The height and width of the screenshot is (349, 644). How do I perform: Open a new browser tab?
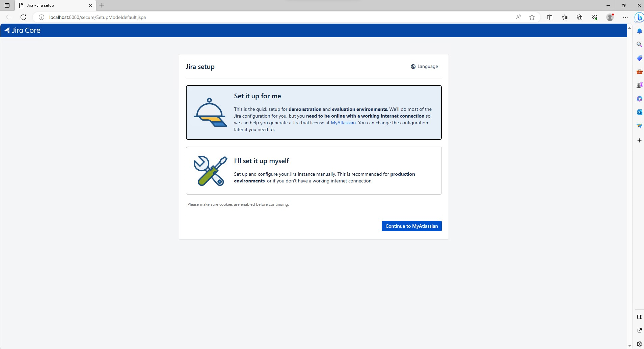pos(102,5)
